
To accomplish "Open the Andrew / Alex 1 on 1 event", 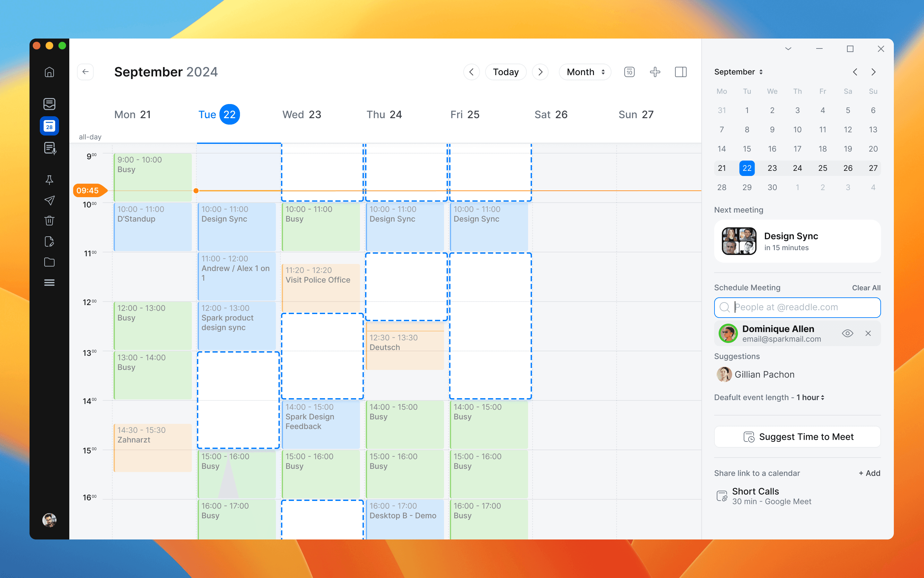I will [x=237, y=276].
